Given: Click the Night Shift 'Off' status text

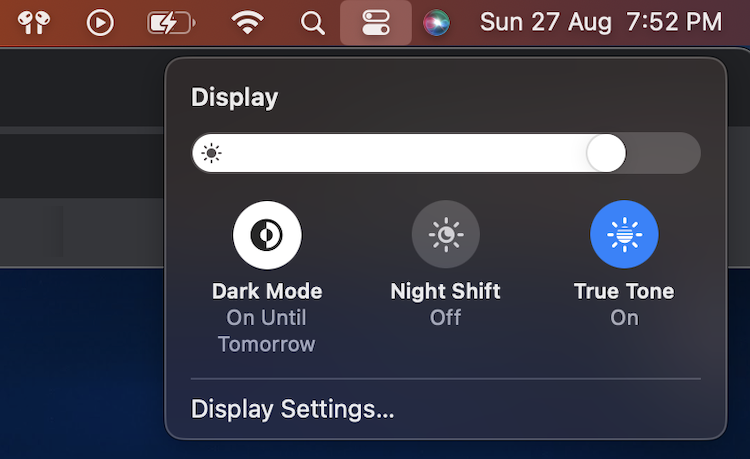Looking at the screenshot, I should point(445,317).
